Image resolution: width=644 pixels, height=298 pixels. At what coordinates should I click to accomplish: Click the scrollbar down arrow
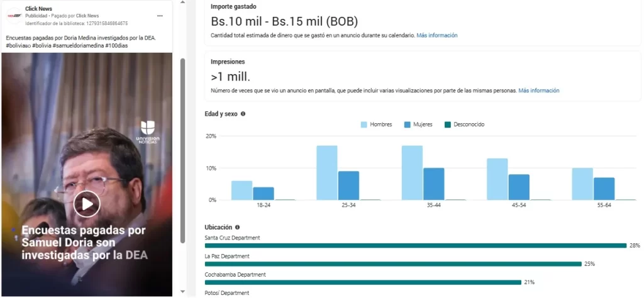click(x=182, y=292)
